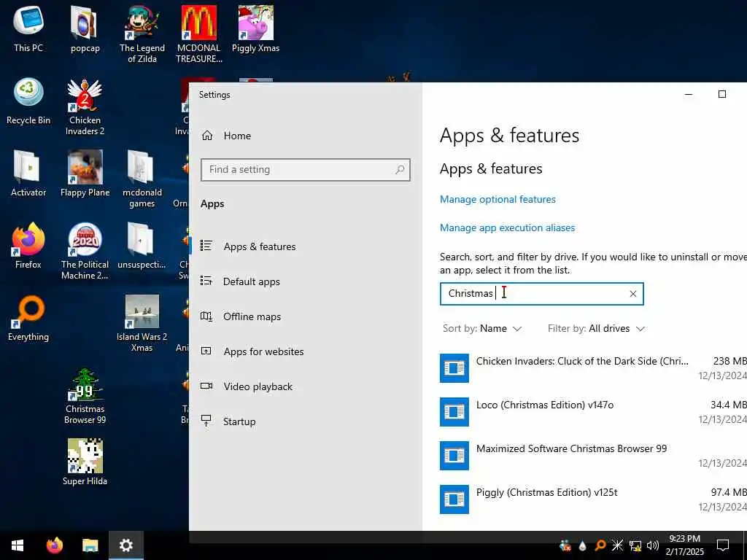Click the magnifier in Find a setting

click(400, 169)
